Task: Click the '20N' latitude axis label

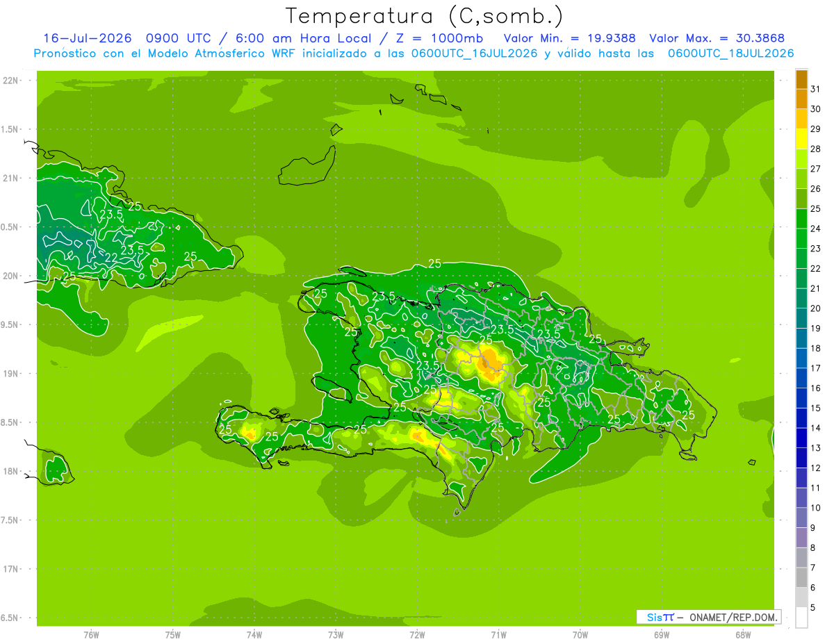Action: click(12, 276)
